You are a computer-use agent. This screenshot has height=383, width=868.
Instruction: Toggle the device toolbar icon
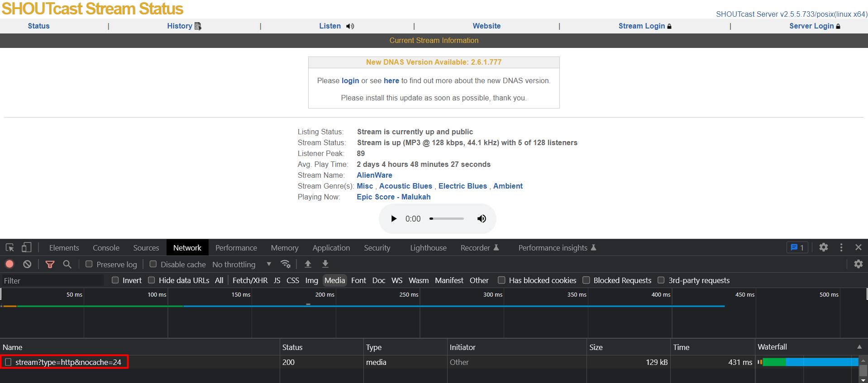26,247
